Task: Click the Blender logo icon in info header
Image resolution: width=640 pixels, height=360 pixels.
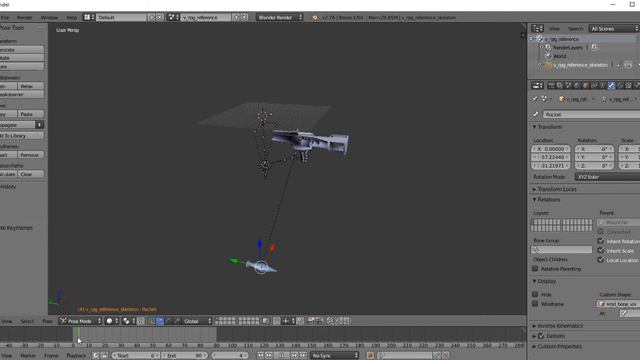Action: [315, 18]
